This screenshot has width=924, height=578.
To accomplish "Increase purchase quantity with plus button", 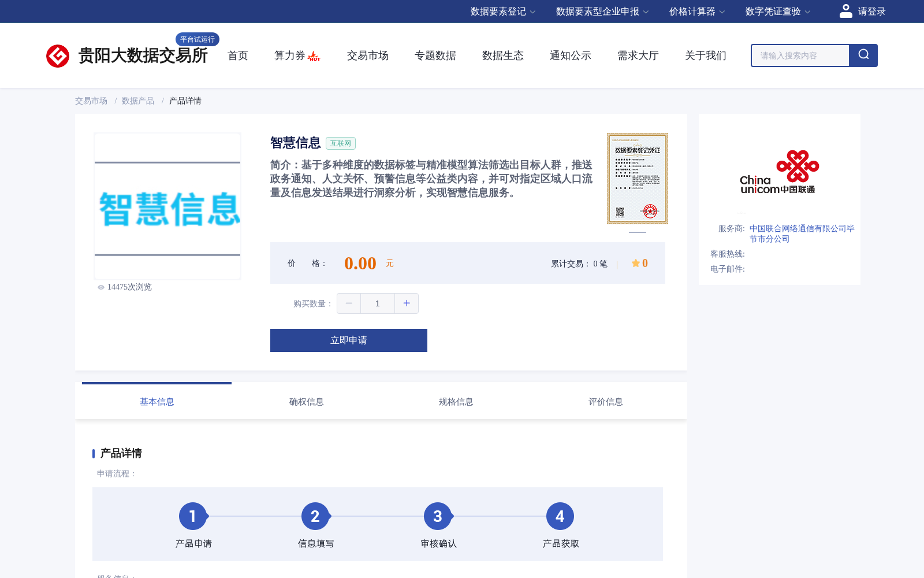I will 407,303.
